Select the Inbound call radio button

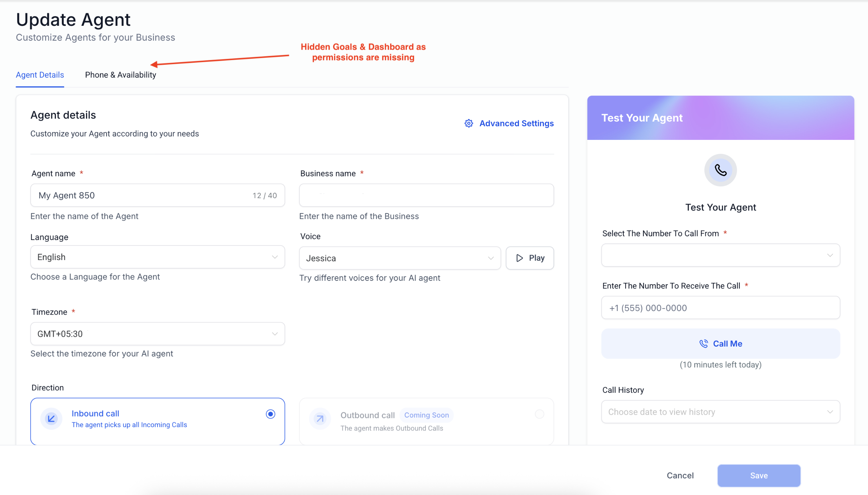(x=270, y=414)
